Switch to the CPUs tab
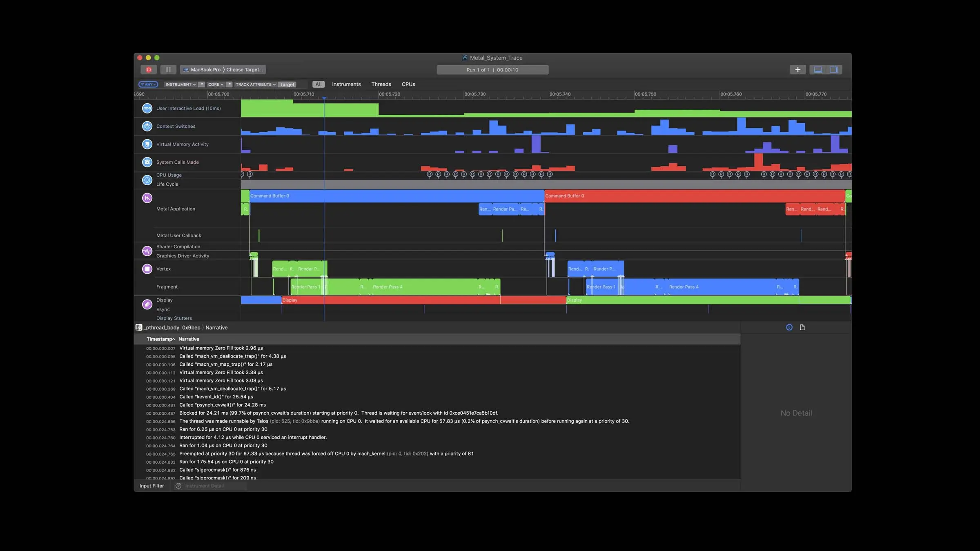The height and width of the screenshot is (551, 980). (x=408, y=84)
